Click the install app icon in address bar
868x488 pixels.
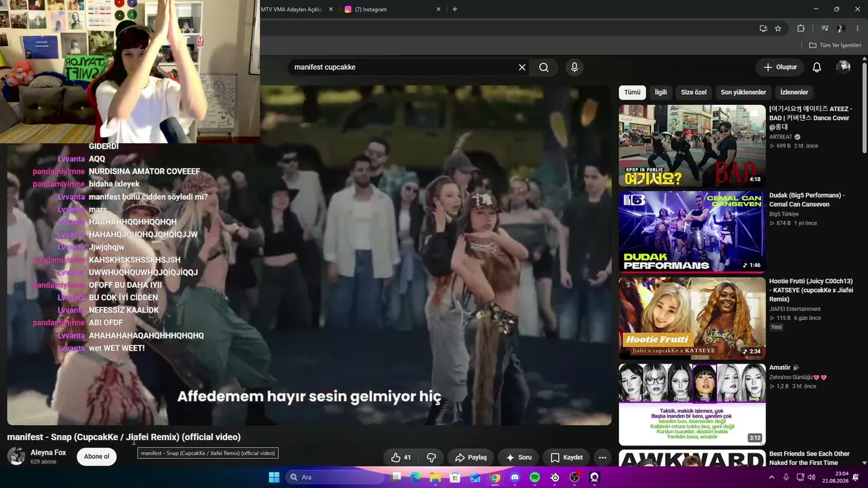pos(763,28)
